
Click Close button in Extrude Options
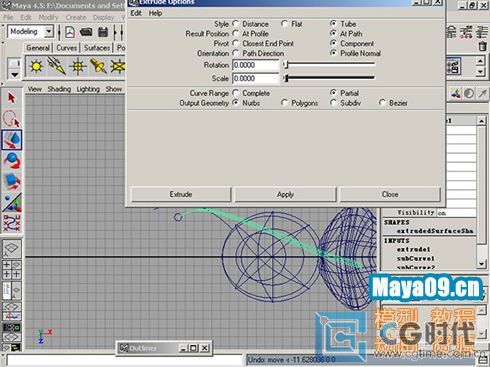tap(390, 194)
